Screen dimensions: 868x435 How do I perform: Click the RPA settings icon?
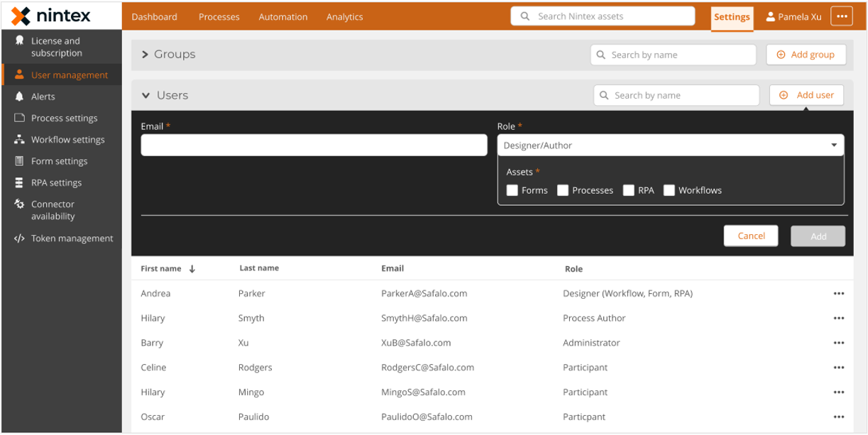[19, 182]
